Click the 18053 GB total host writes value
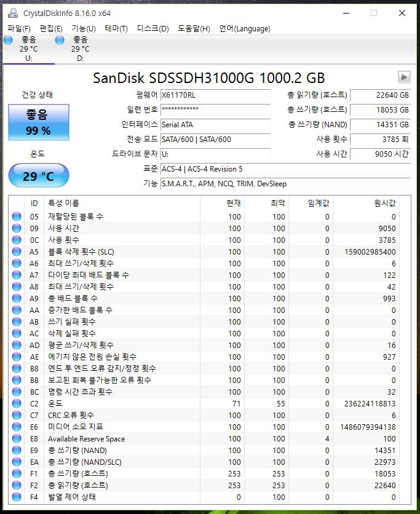Image resolution: width=420 pixels, height=514 pixels. tap(380, 109)
